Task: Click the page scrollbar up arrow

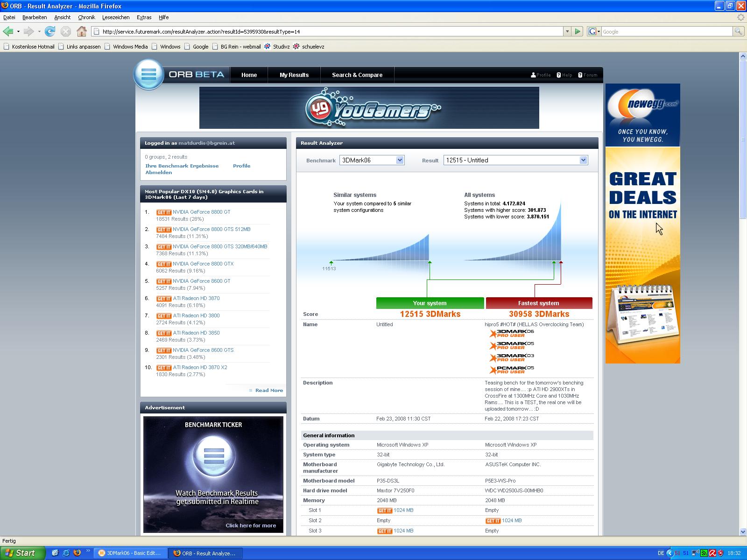Action: point(743,56)
